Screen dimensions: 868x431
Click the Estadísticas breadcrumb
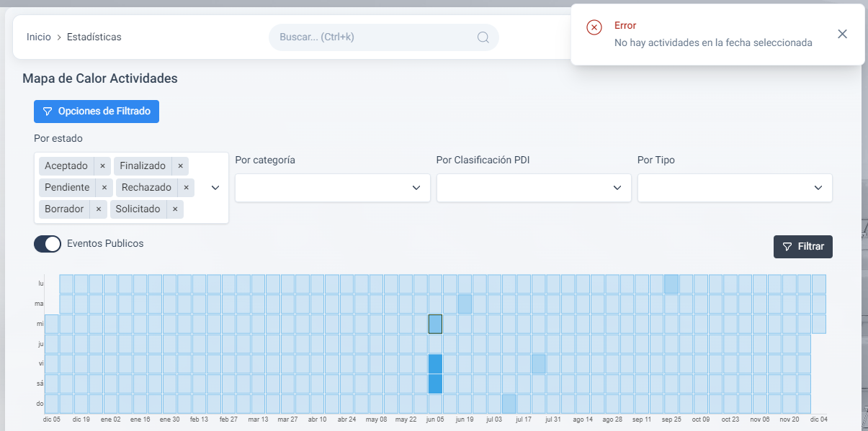click(94, 37)
